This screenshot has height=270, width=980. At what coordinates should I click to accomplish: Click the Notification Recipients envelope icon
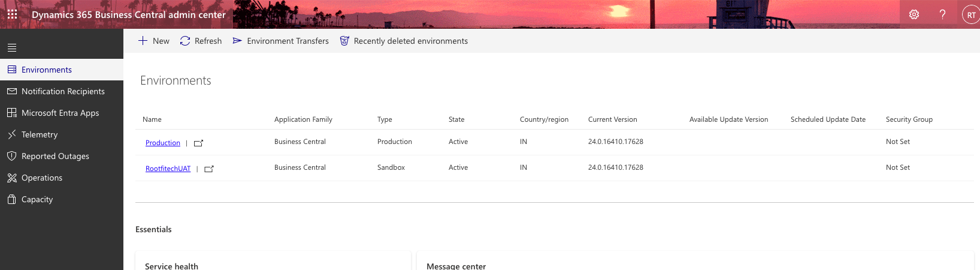[12, 91]
